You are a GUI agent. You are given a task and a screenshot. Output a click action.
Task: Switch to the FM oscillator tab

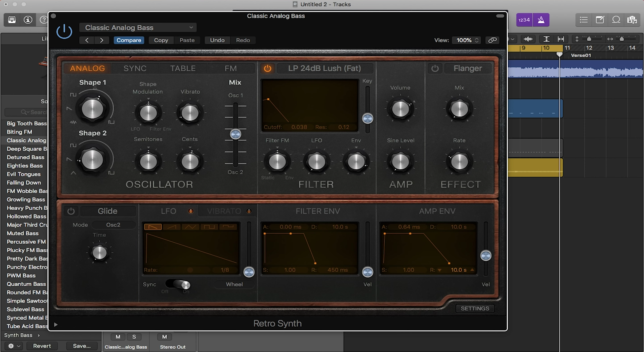[231, 68]
